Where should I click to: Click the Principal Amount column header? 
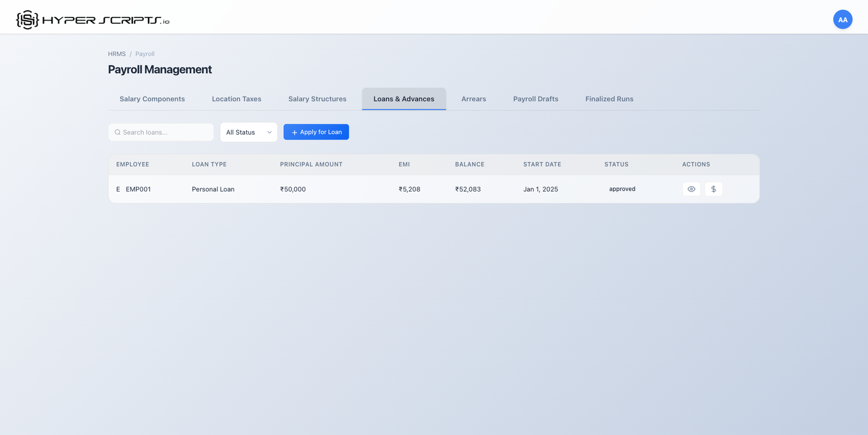tap(311, 164)
